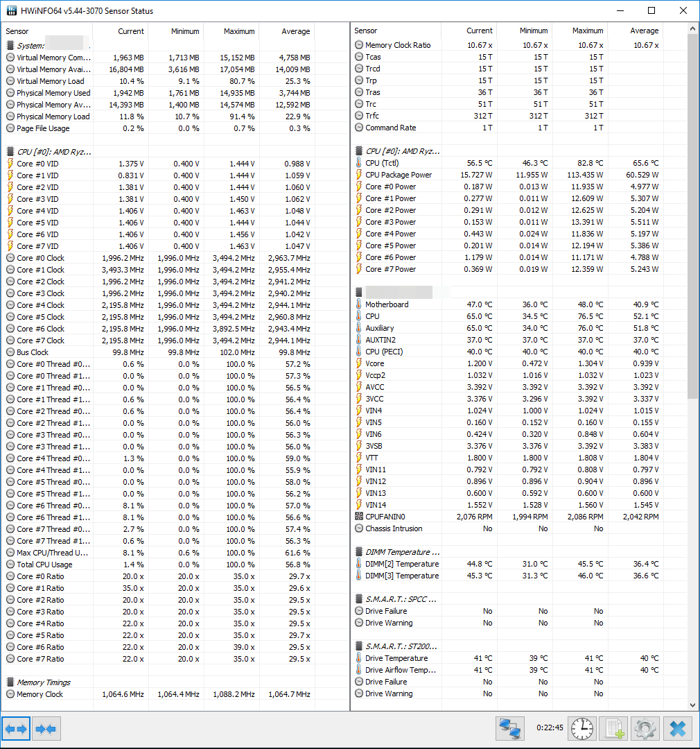
Task: Select the Total CPU Usage row
Action: pos(159,565)
